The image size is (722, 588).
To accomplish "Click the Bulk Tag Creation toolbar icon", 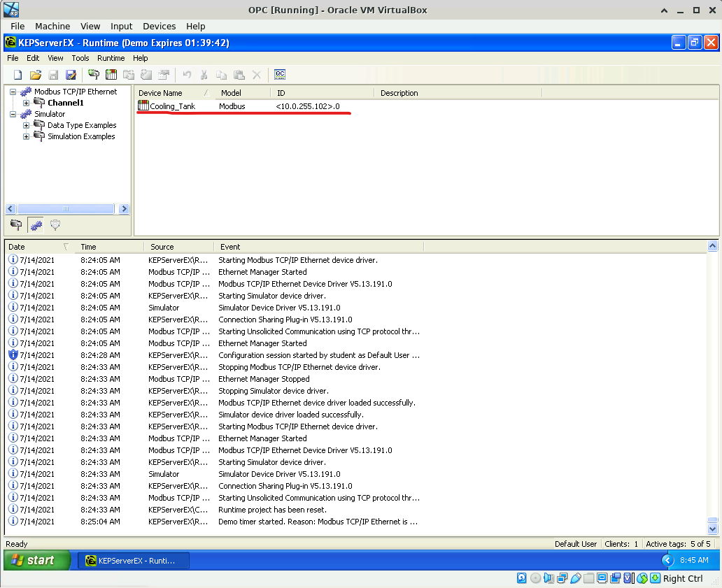I will [x=164, y=75].
